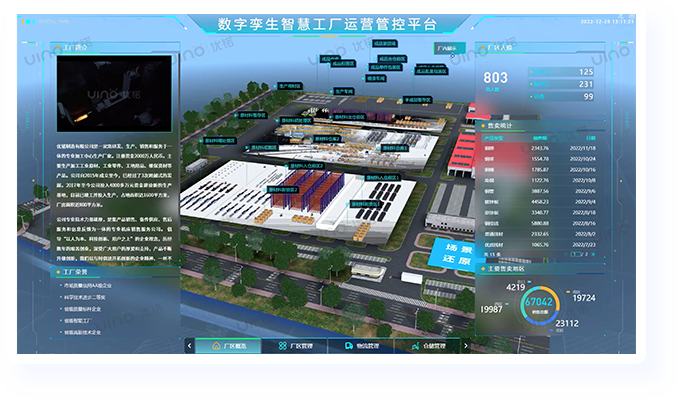Go to next page of 售卖统计 table
Image resolution: width=678 pixels, height=398 pixels.
593,254
